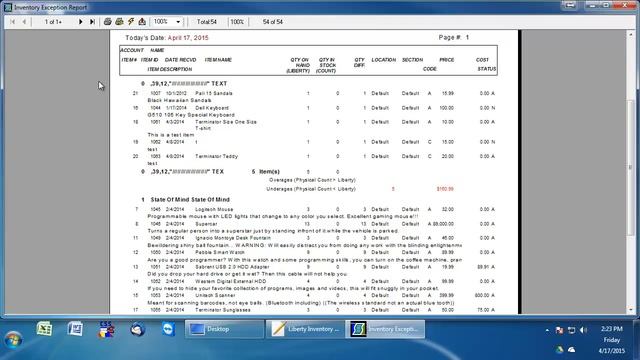Open the 100% zoom level dropdown
Screen dimensions: 640x360
(x=178, y=22)
